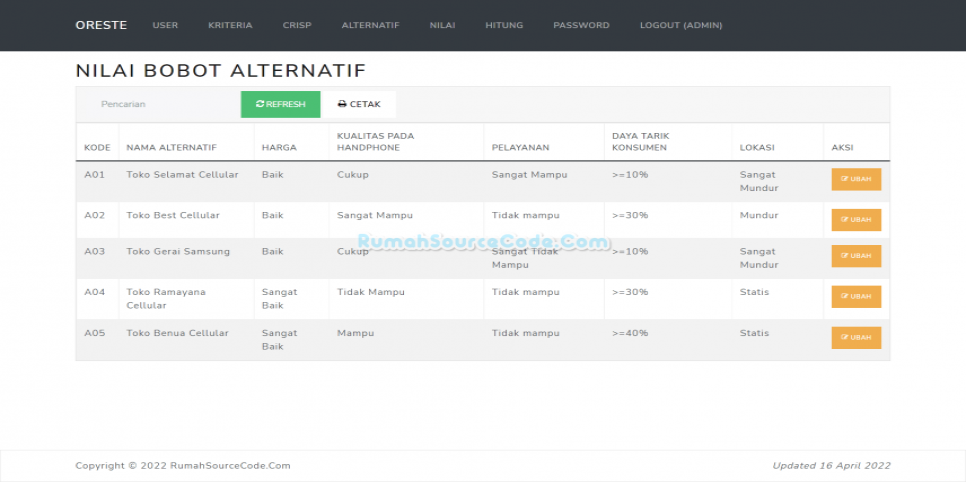Image resolution: width=966 pixels, height=482 pixels.
Task: Select 'Sangat Mampu' service in row A01
Action: coord(529,174)
